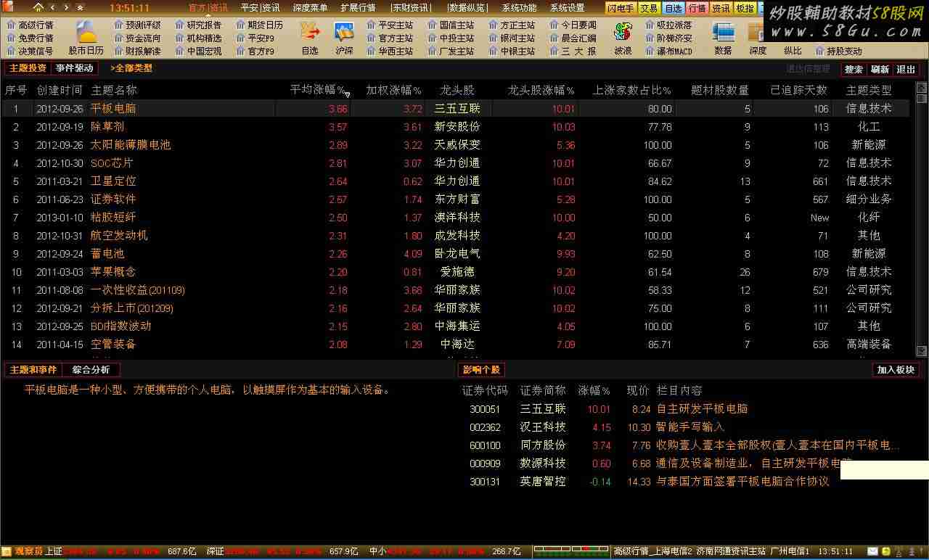
Task: Open 财报解读 toolbar entry
Action: (138, 51)
